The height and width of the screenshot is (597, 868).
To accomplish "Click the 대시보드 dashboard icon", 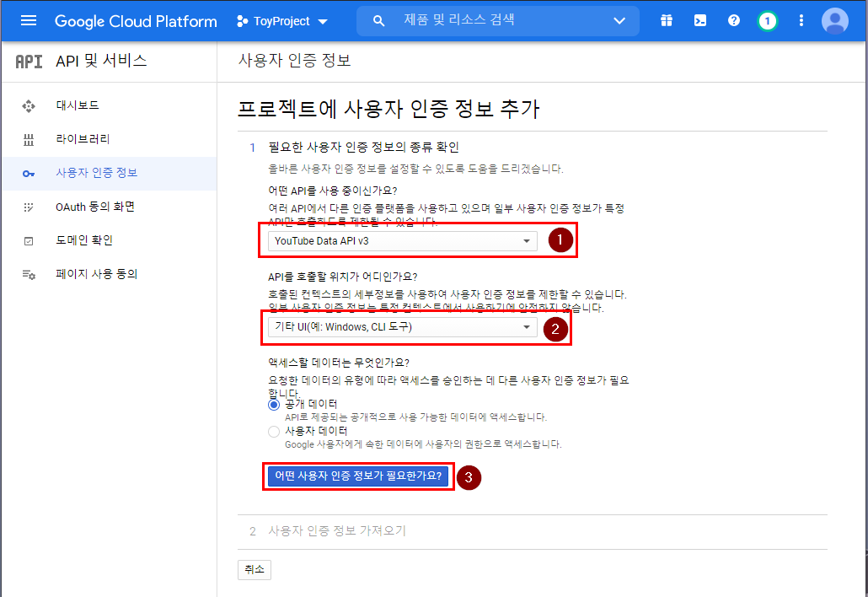I will pyautogui.click(x=29, y=105).
